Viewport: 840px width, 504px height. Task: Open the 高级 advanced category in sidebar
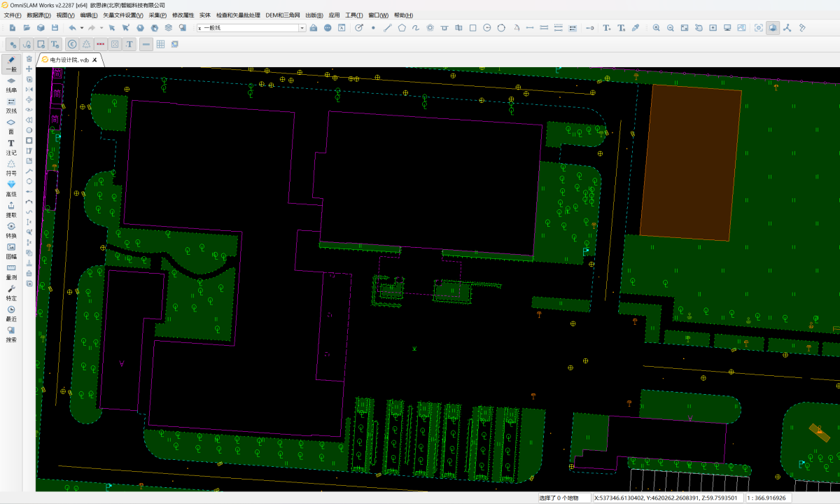click(x=11, y=189)
